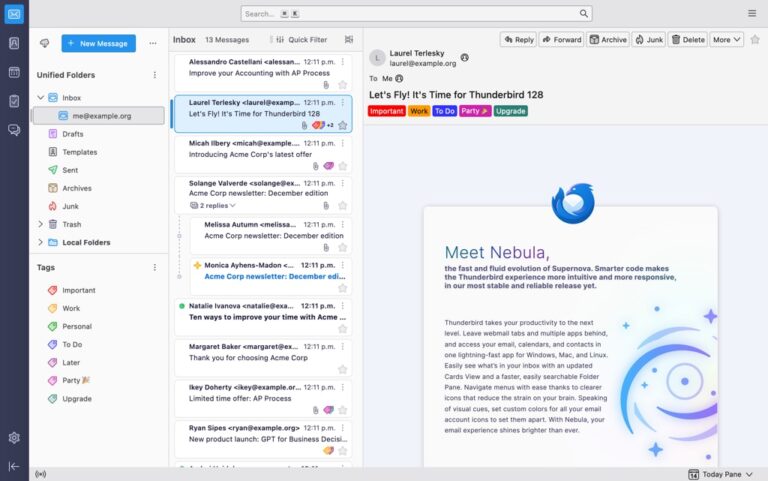Filter by the Personal tag in the sidebar

click(77, 326)
